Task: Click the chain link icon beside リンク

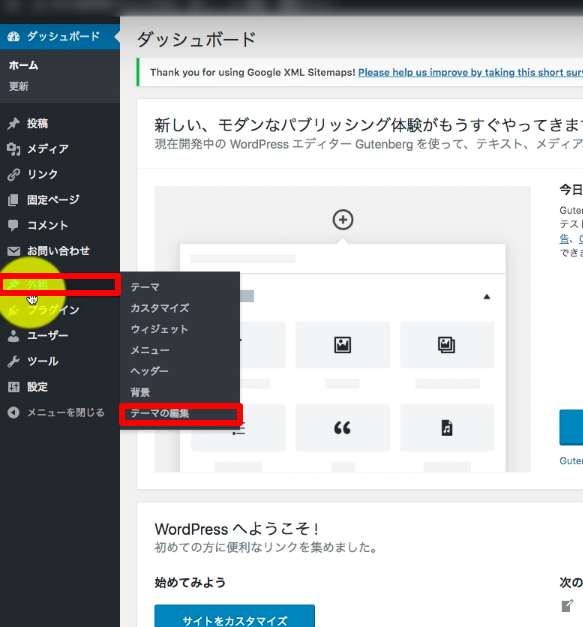Action: tap(14, 175)
